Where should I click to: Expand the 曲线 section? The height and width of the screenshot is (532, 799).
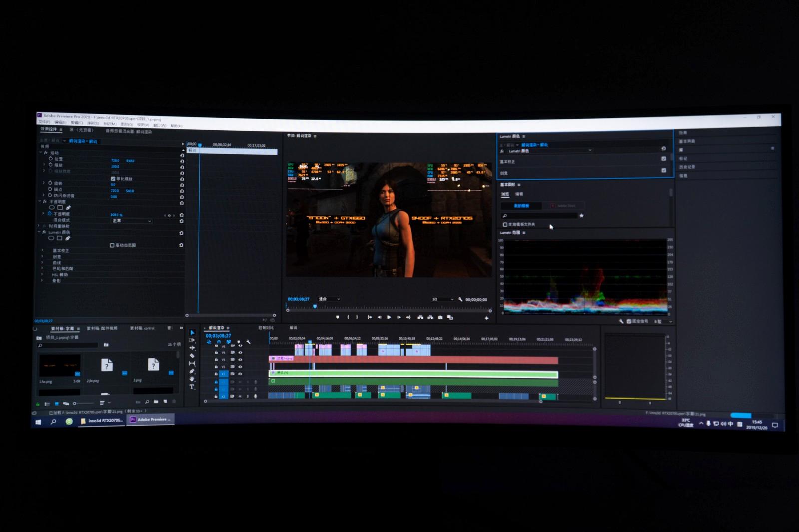point(42,263)
